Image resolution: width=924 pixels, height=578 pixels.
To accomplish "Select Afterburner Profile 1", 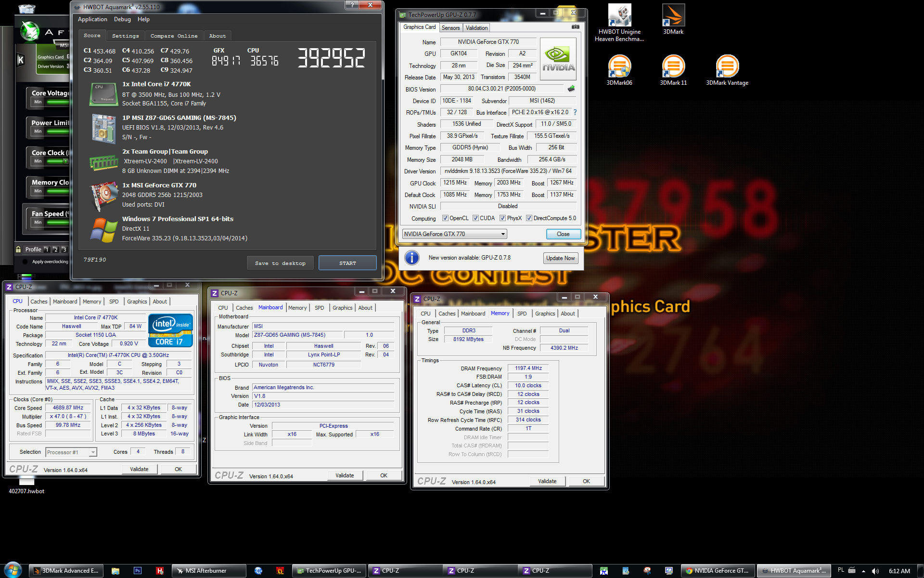I will tap(47, 250).
